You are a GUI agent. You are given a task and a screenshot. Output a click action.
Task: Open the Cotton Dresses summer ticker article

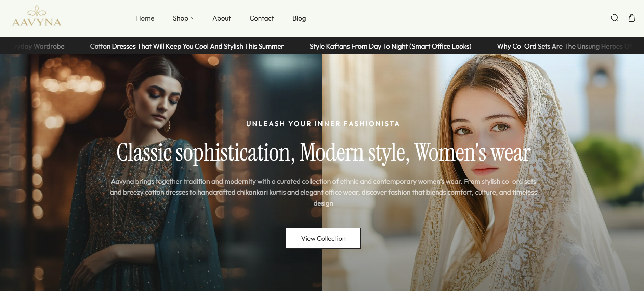click(187, 46)
